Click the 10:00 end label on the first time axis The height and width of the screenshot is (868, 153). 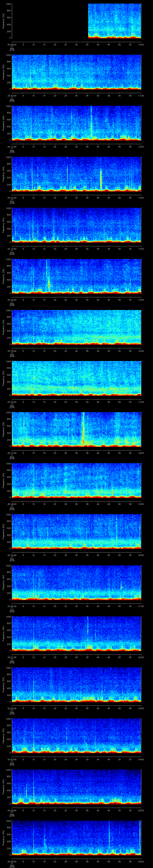[141, 44]
